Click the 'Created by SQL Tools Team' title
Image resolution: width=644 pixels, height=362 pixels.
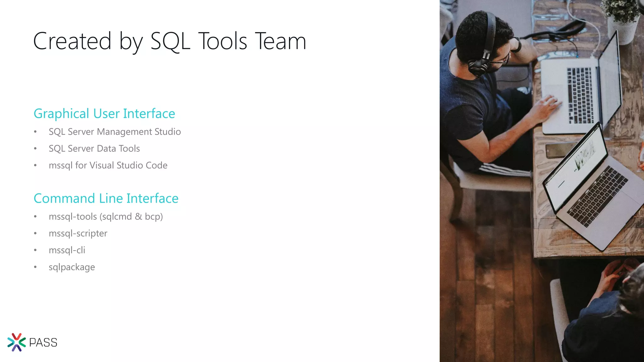tap(170, 41)
